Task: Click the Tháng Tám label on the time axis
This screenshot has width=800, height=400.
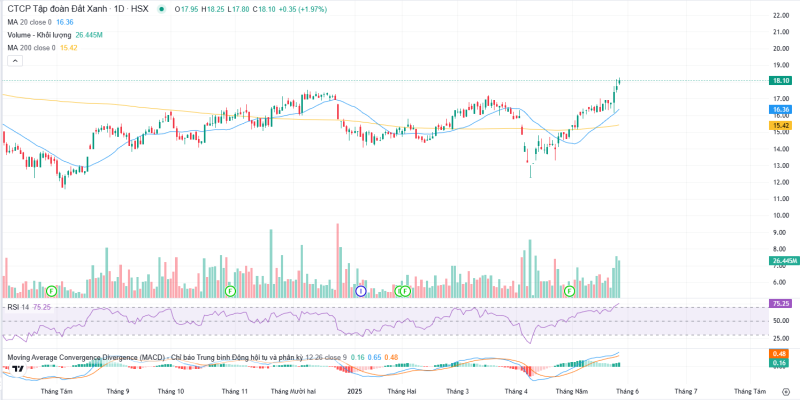Action: (57, 391)
